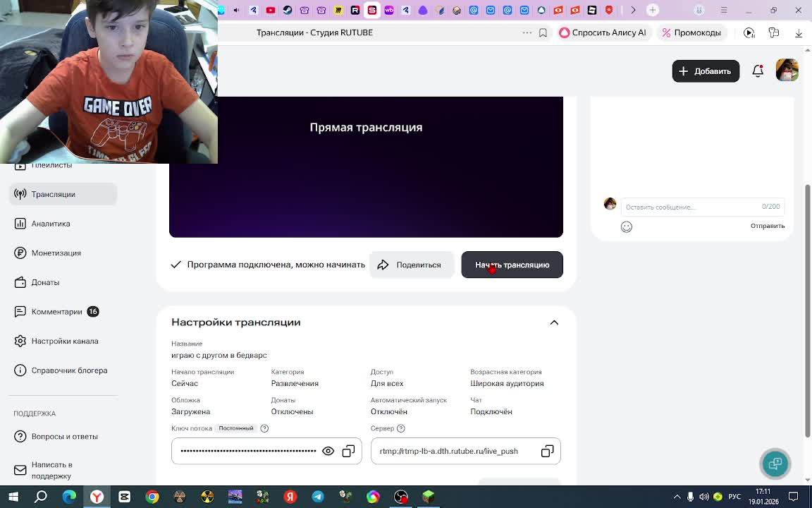This screenshot has width=812, height=508.
Task: Open Windows taskbar search
Action: click(40, 497)
